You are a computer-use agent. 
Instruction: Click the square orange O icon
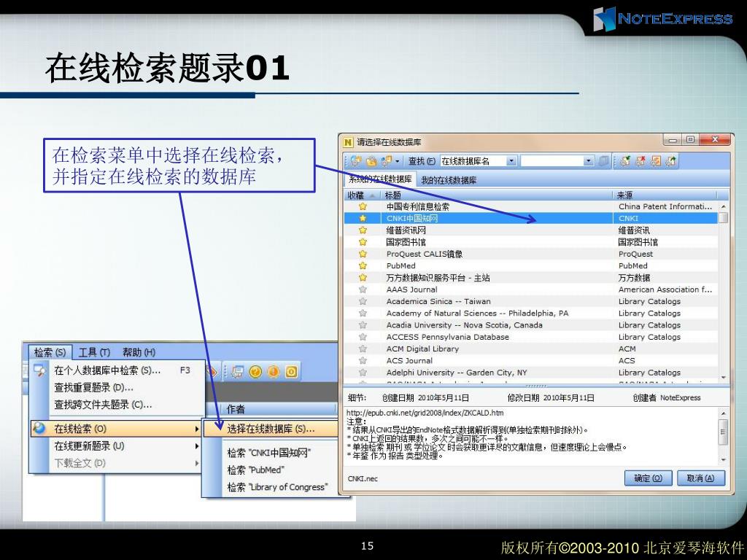[x=292, y=371]
